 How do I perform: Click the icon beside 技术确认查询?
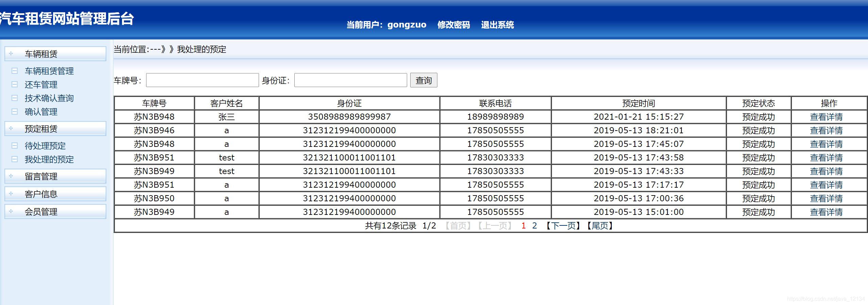tap(15, 98)
